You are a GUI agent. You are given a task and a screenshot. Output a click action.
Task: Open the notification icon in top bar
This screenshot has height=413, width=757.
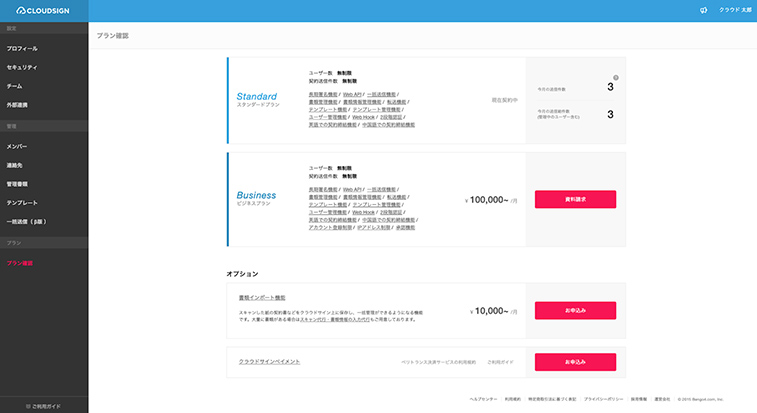(x=702, y=11)
